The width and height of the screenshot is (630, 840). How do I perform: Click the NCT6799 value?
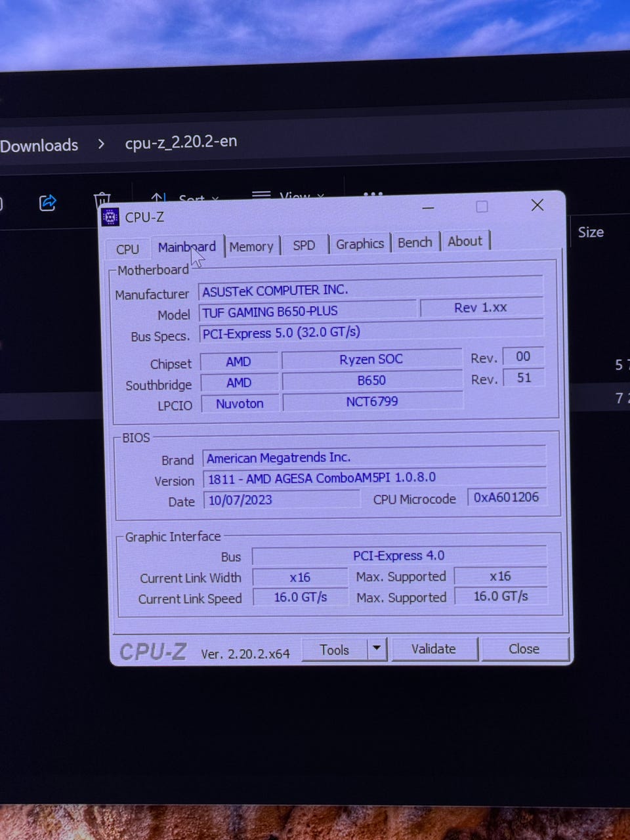click(x=372, y=401)
